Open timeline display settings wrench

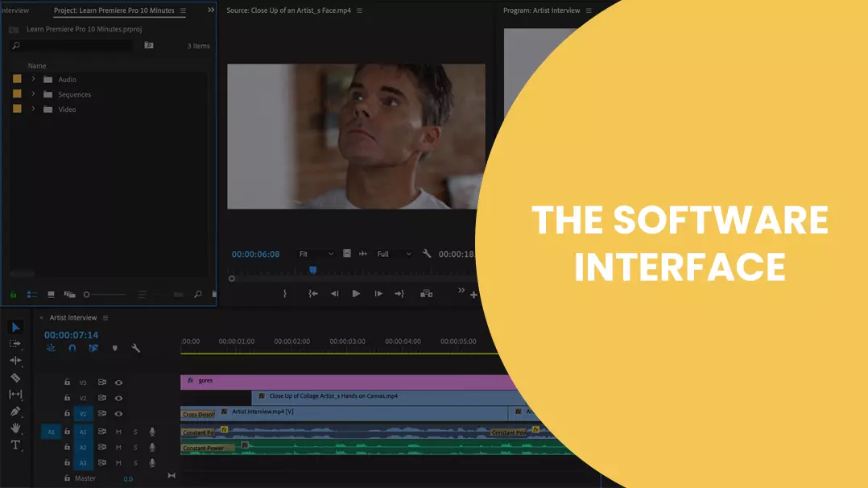tap(135, 349)
